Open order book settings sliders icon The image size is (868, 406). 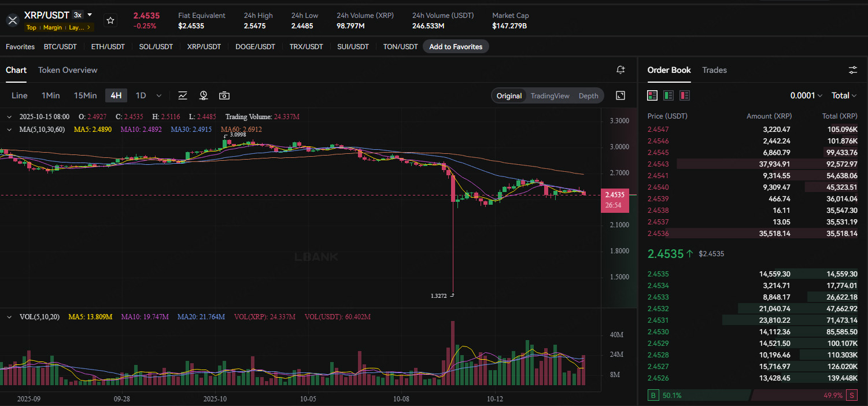(x=853, y=70)
